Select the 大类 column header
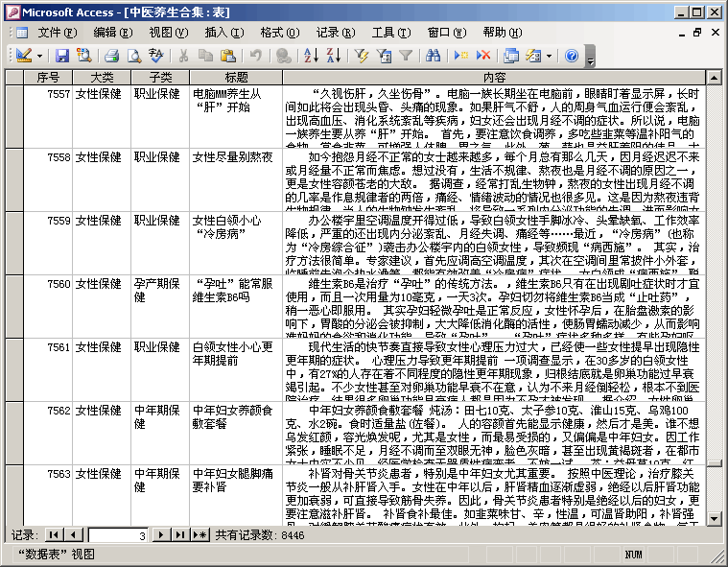This screenshot has height=567, width=728. [x=102, y=78]
